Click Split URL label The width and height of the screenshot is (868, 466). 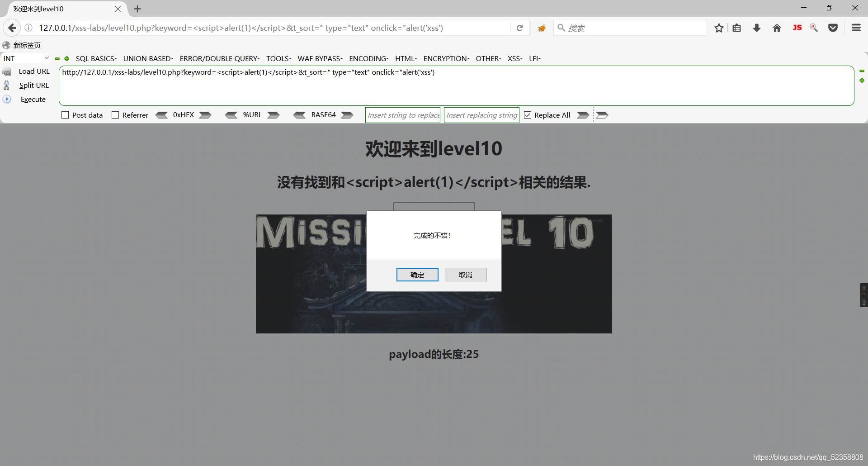(34, 85)
